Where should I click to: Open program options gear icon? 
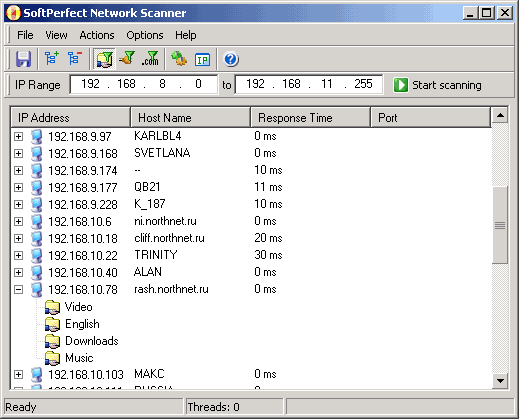179,58
